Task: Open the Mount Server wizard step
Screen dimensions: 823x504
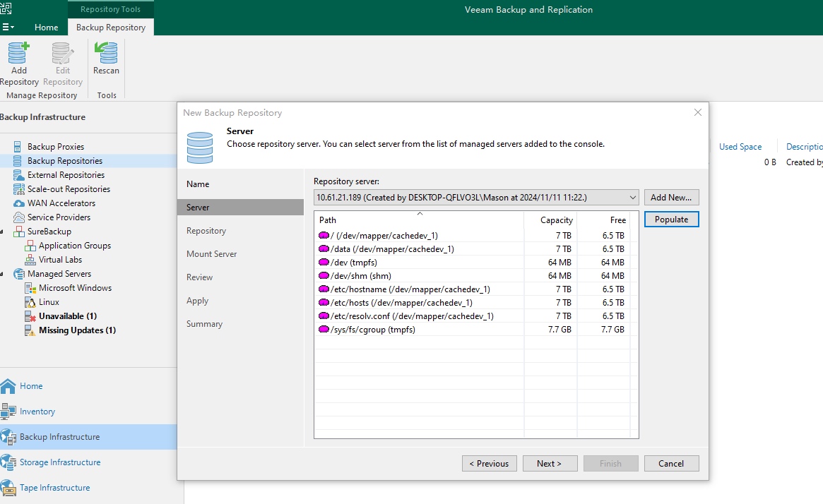Action: (211, 254)
